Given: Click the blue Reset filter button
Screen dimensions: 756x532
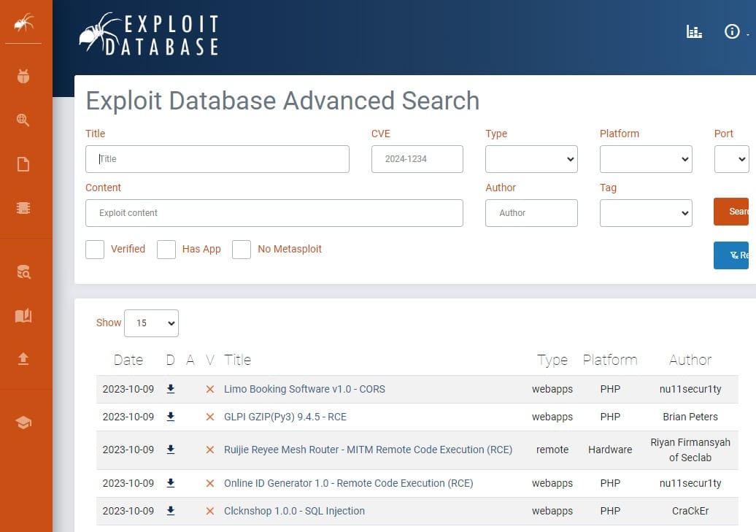Looking at the screenshot, I should tap(731, 255).
